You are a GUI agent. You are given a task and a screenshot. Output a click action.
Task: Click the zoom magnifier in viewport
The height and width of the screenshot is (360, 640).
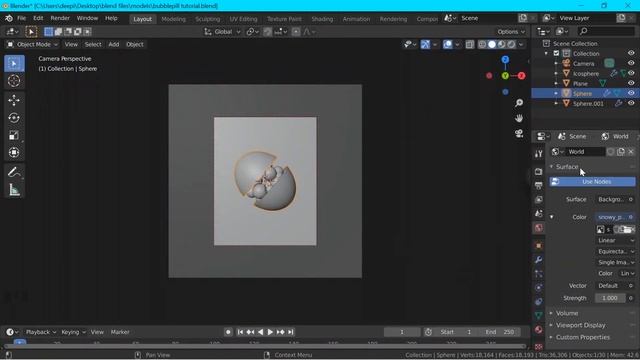coord(519,103)
